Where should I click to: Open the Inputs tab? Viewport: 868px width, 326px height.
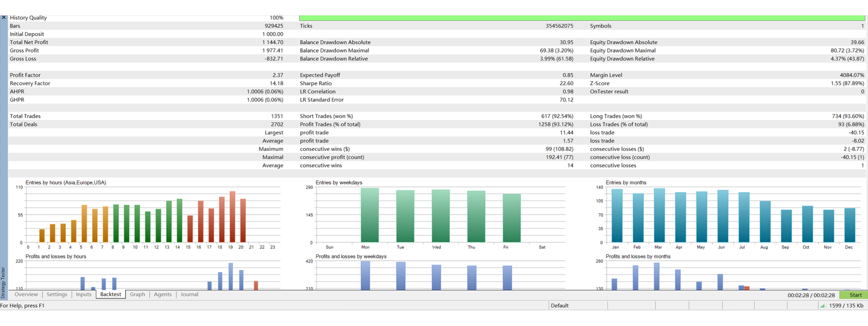(84, 294)
